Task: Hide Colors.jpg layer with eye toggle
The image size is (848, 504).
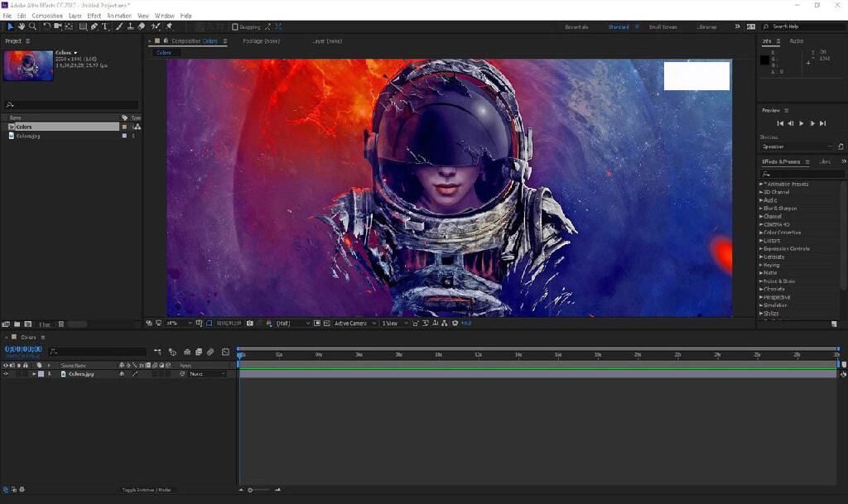Action: (6, 374)
